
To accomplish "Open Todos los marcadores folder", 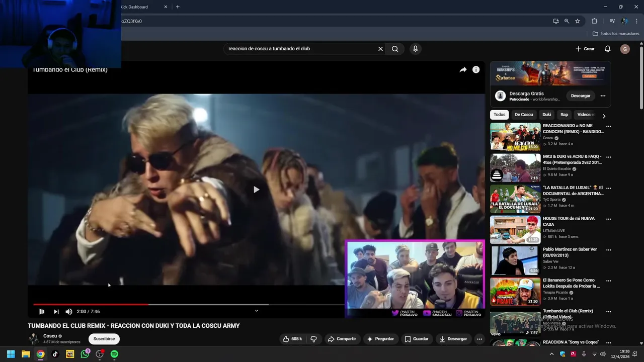I will point(616,34).
